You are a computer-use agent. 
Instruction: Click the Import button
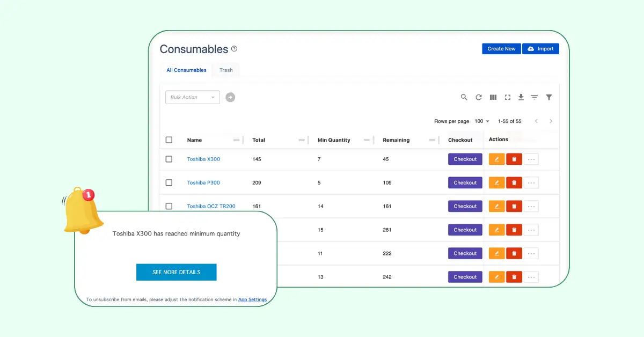point(541,49)
